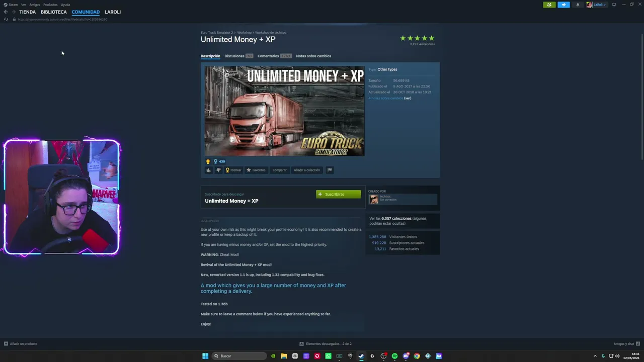
Task: Click the Steam taskbar icon
Action: click(361, 356)
